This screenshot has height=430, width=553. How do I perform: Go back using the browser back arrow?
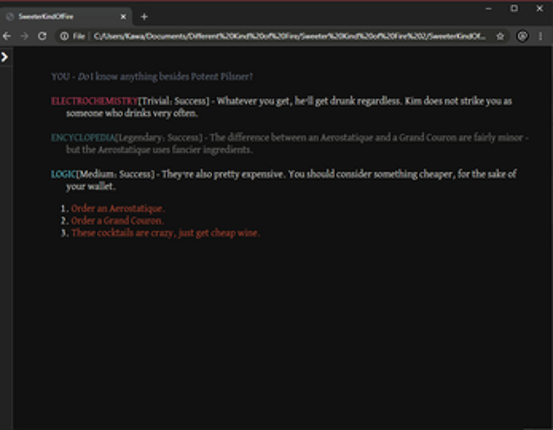(7, 36)
